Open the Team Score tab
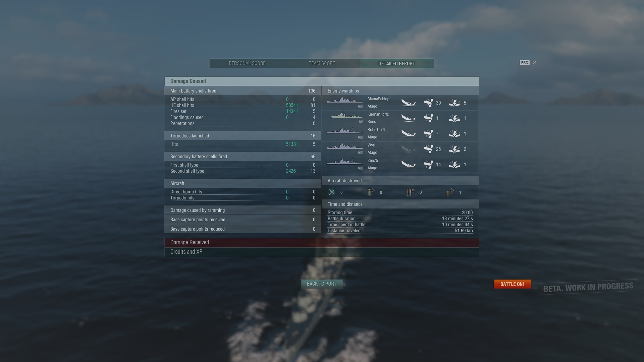 pos(322,63)
